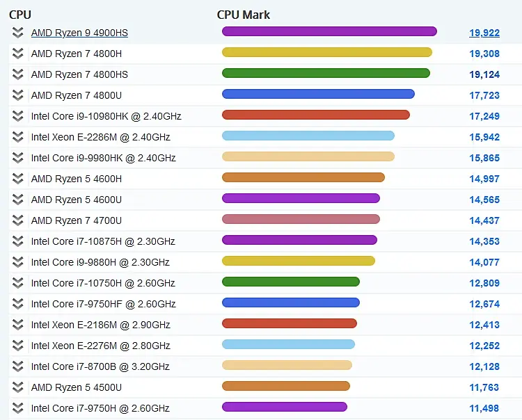Open Intel Core i7-10875H @ 2.30GHz link

103,241
